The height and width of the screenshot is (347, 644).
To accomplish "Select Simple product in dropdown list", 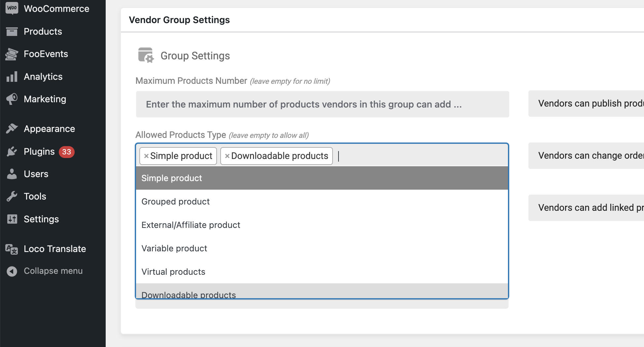I will (x=322, y=178).
